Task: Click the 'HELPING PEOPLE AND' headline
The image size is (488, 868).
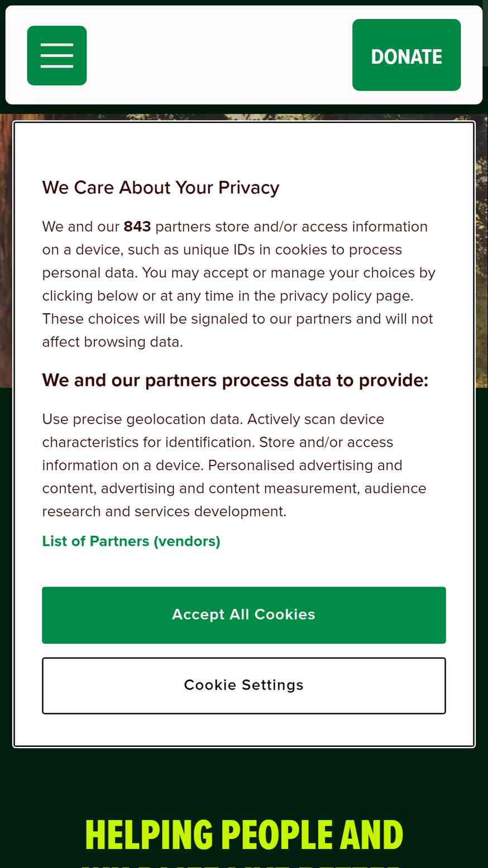Action: 244,835
